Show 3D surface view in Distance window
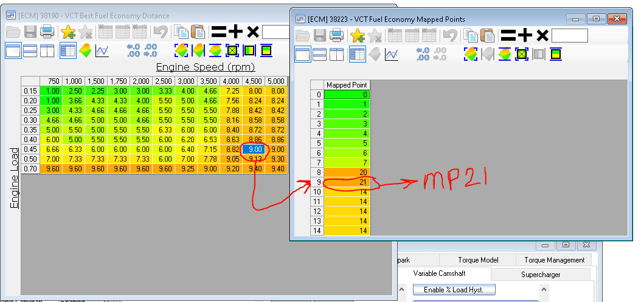The image size is (644, 302). [x=85, y=51]
